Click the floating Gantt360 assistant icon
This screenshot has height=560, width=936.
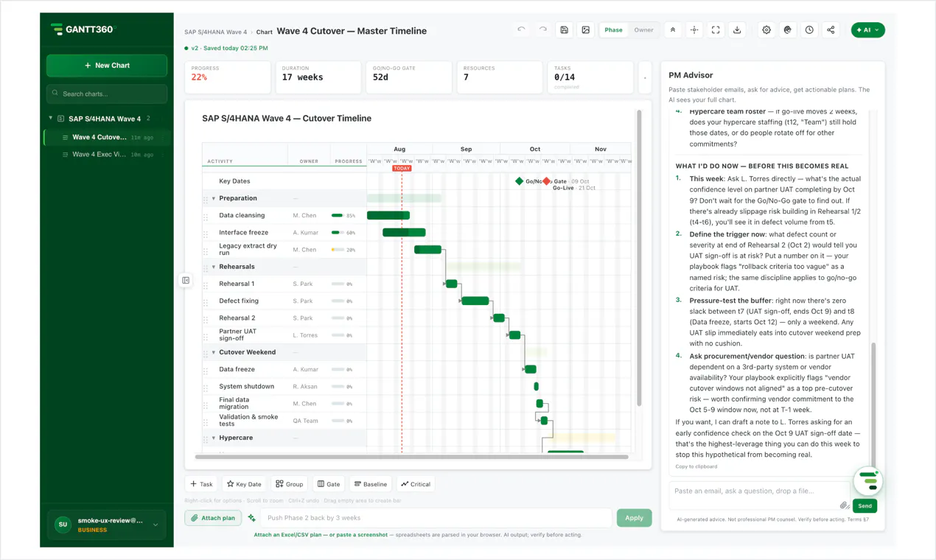point(868,481)
